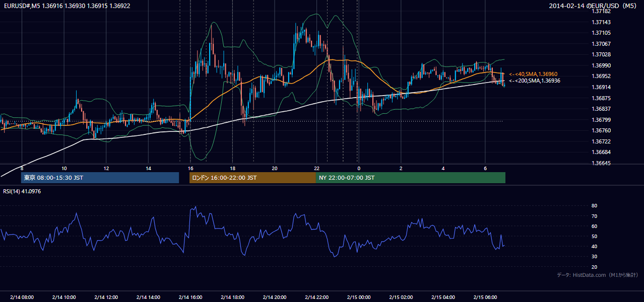Click RSI scale value 70
Viewport: 644px width, 302px height.
[594, 216]
